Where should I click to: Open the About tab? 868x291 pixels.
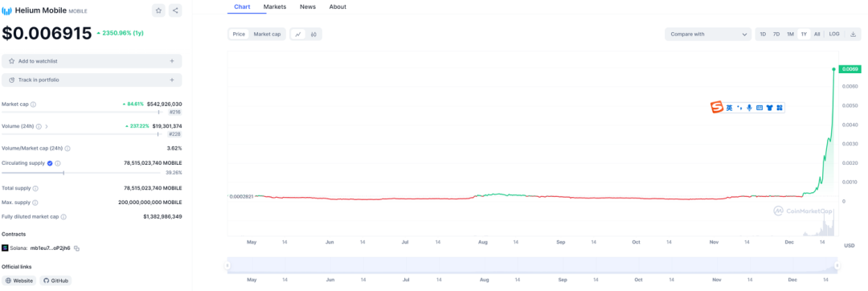coord(338,6)
